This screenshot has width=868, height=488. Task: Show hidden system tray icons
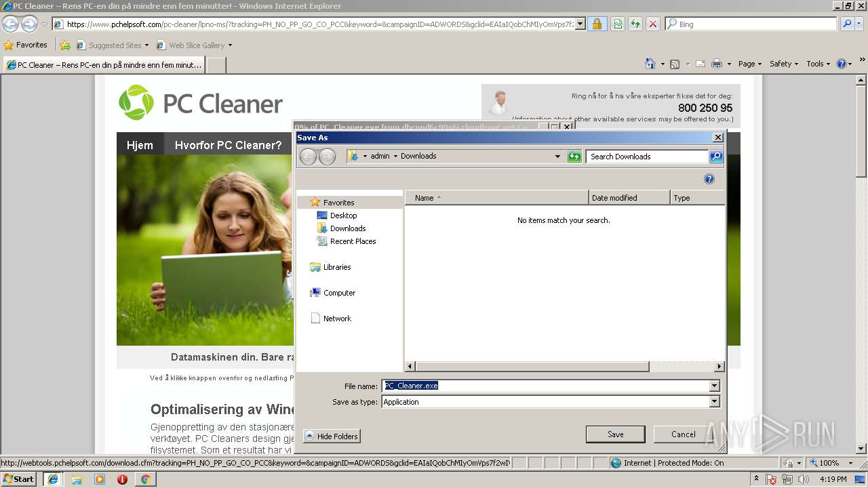757,479
